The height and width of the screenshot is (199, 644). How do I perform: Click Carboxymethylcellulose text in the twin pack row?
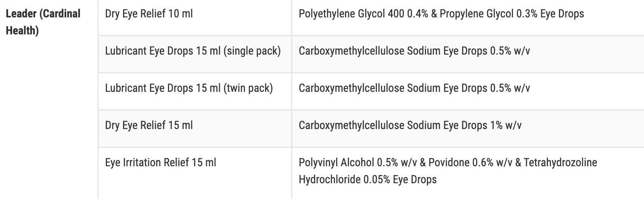point(350,88)
